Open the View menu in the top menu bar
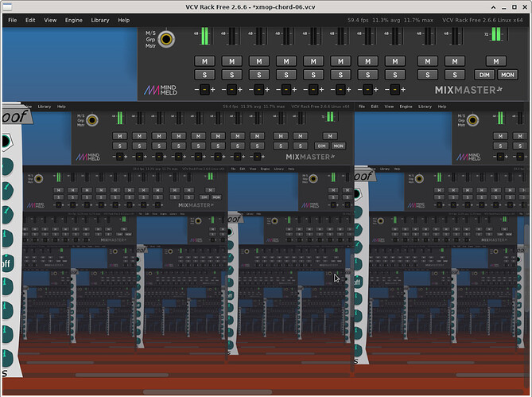 [50, 21]
